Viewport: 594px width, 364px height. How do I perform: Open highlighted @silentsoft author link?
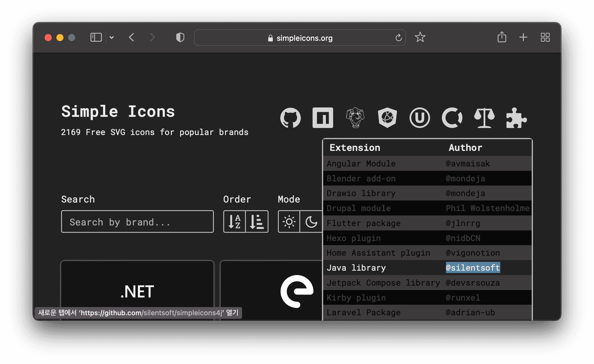click(x=473, y=268)
